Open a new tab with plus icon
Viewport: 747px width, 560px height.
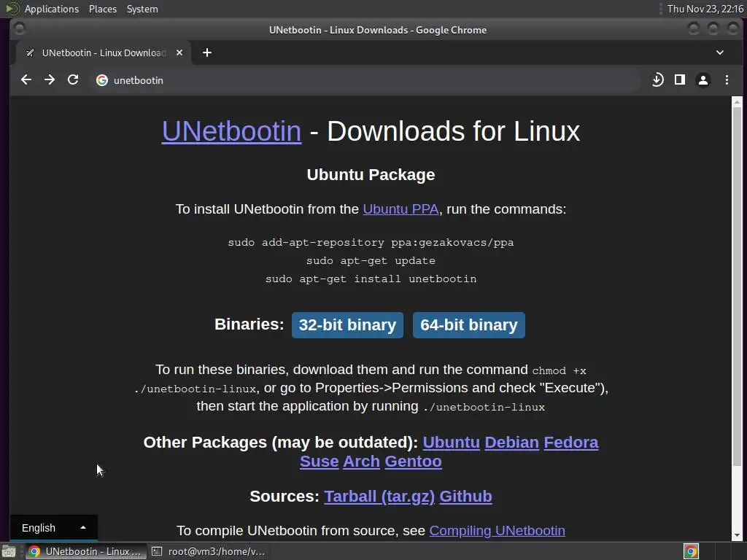(x=206, y=52)
